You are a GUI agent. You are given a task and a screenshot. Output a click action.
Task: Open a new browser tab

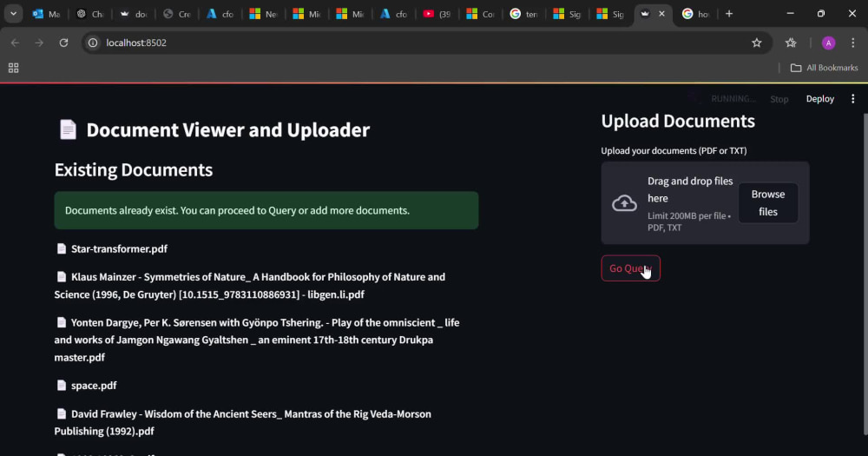coord(729,14)
